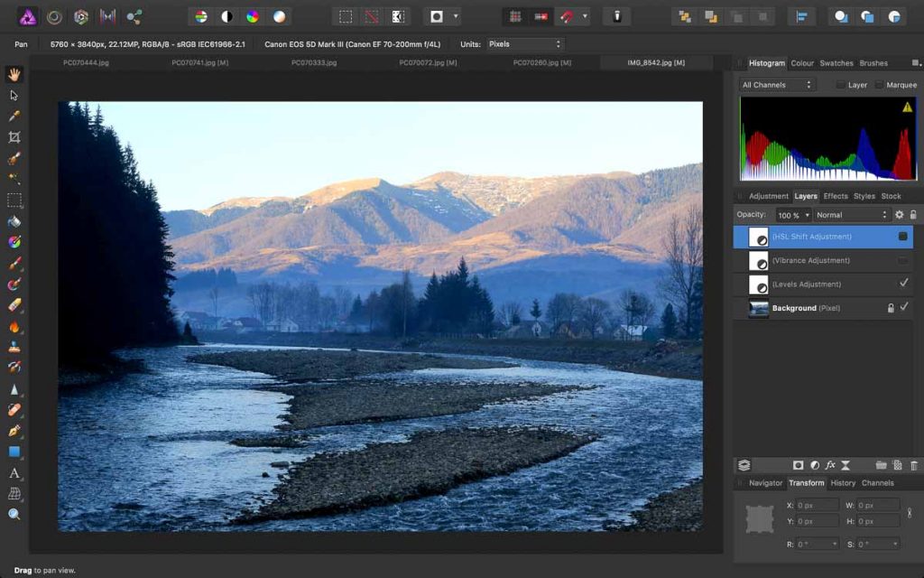Switch to the History tab
The image size is (924, 578).
(x=843, y=483)
